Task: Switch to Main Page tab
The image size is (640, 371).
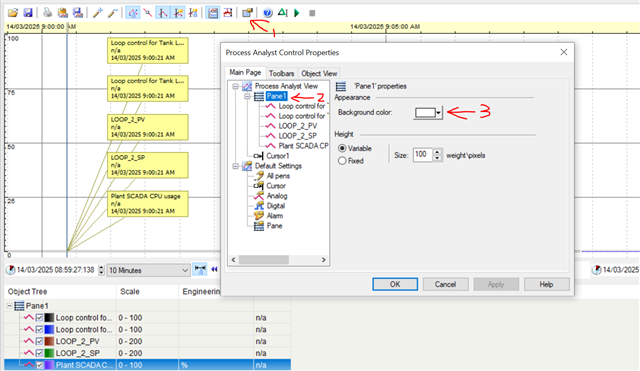Action: [x=245, y=72]
